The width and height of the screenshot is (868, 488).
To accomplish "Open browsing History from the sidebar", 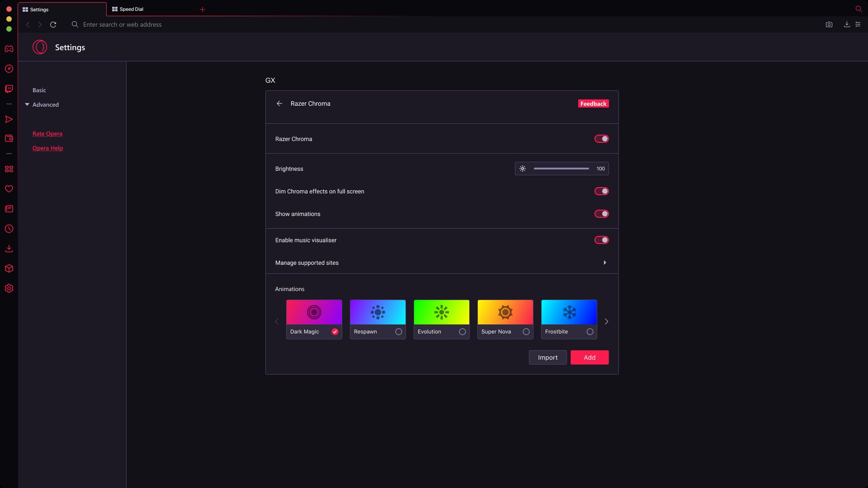I will click(x=9, y=229).
